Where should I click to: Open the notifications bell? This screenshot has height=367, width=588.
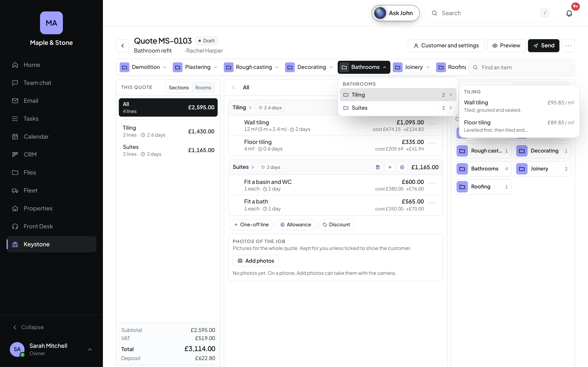point(569,13)
